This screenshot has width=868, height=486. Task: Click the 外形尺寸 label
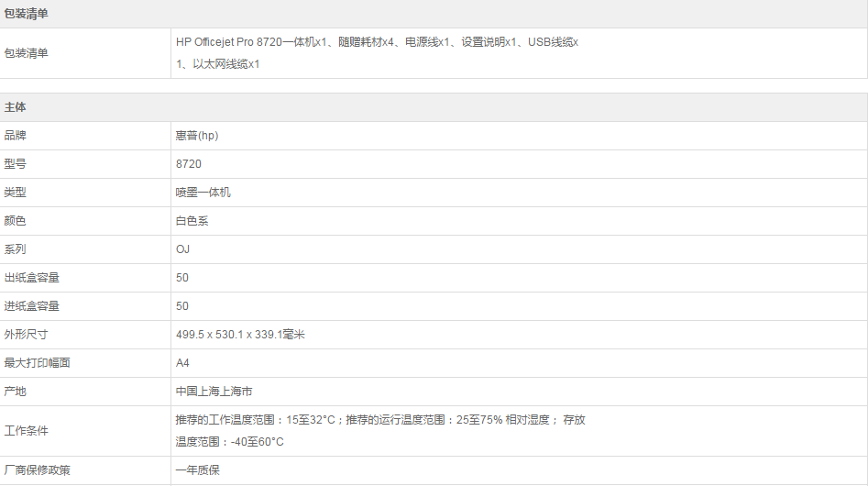(26, 335)
